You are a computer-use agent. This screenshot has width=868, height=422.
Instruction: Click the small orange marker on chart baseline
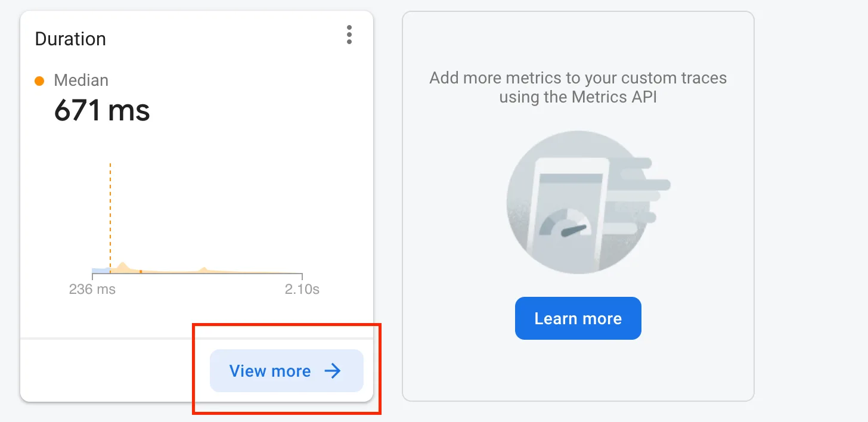pos(141,272)
